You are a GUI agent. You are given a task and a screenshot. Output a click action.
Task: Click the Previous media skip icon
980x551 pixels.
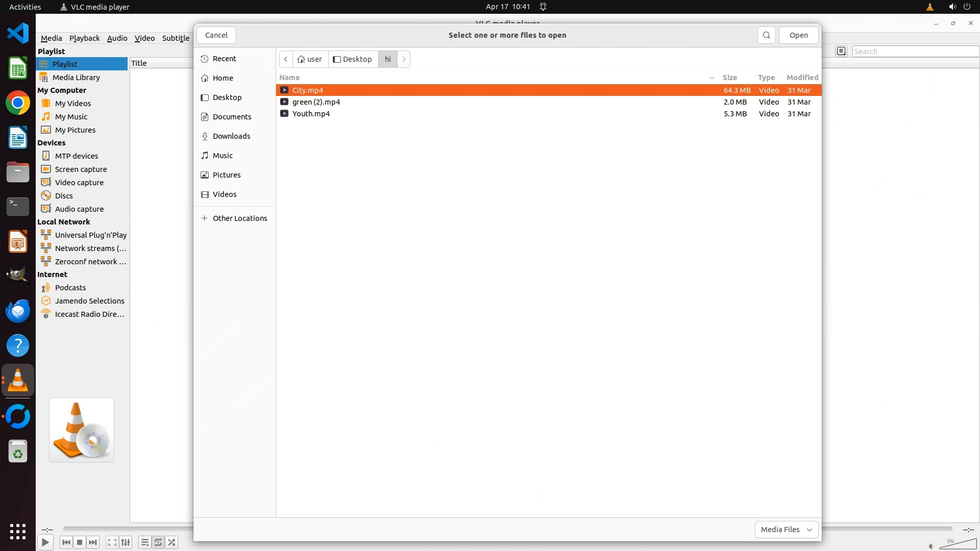tap(66, 542)
